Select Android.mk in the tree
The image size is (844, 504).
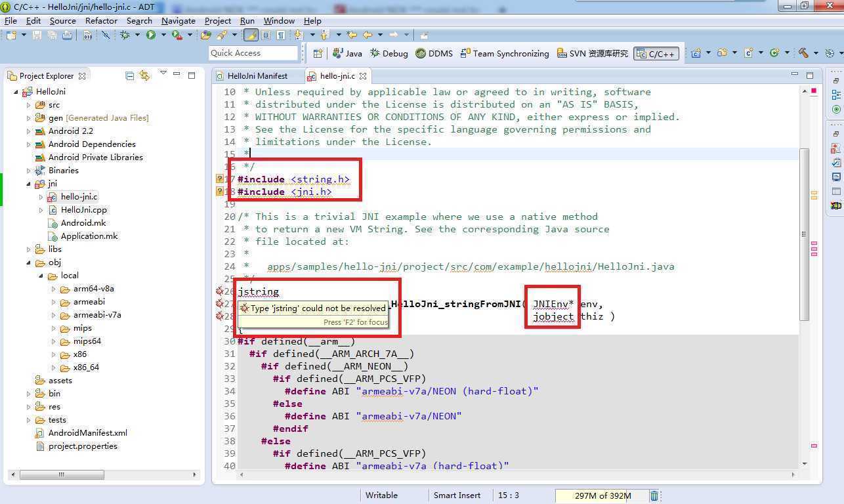click(83, 223)
